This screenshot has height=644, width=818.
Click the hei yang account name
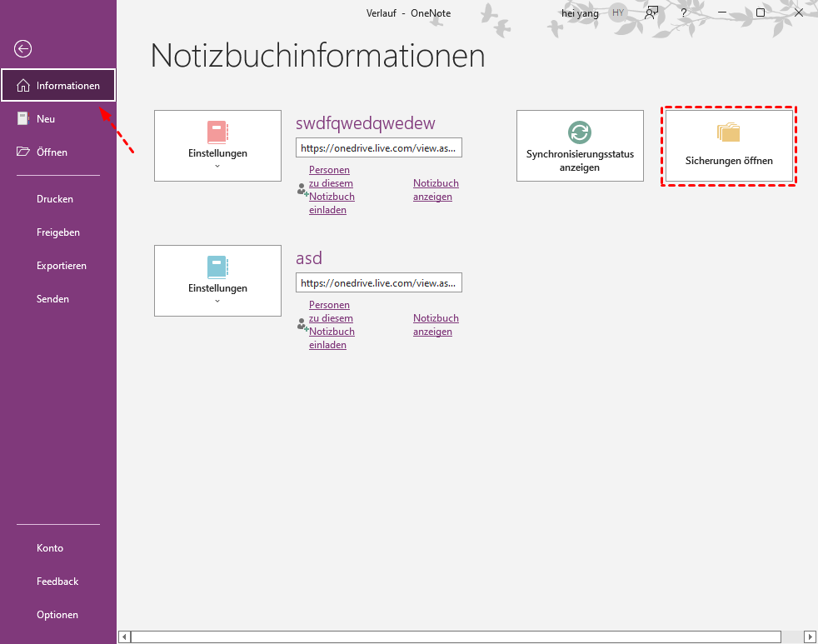pos(580,13)
